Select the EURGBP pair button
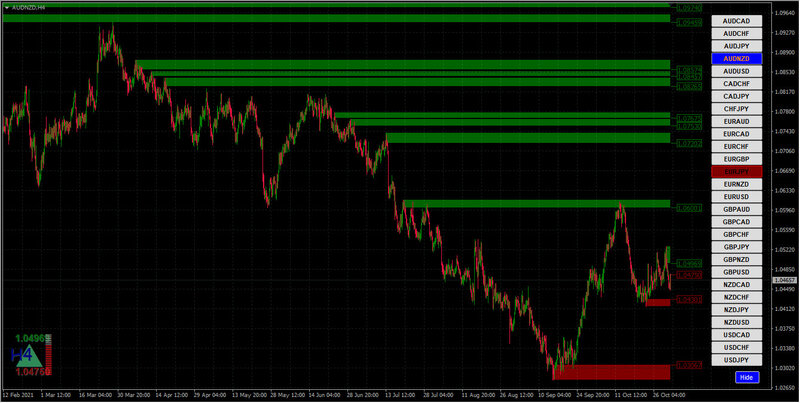This screenshot has width=800, height=403. click(x=736, y=159)
